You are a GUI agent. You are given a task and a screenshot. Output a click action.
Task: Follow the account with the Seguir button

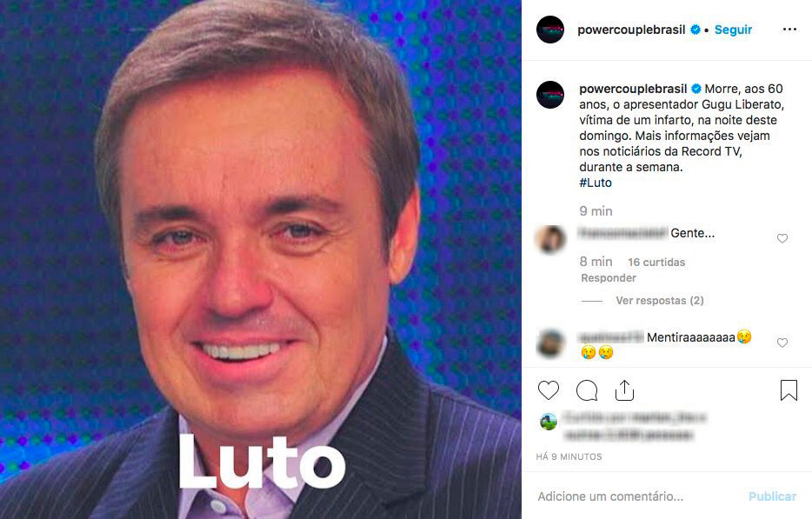point(733,30)
